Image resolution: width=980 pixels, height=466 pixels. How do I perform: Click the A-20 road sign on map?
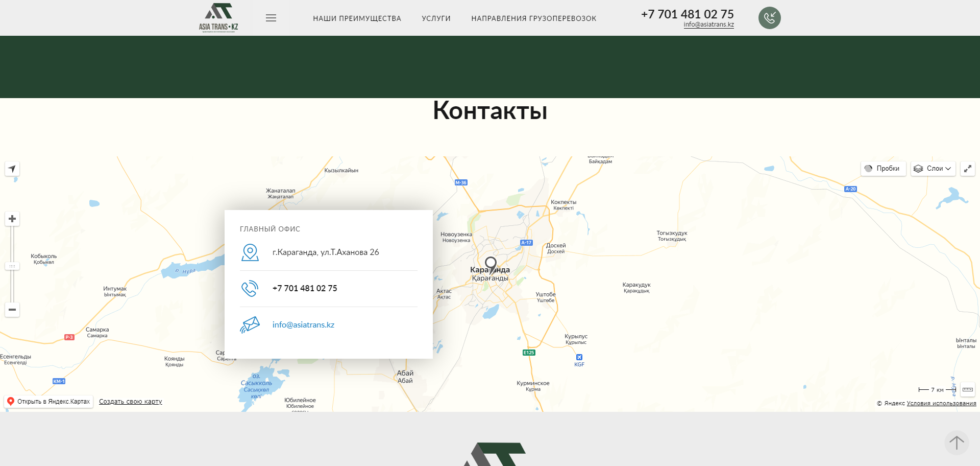[x=850, y=189]
